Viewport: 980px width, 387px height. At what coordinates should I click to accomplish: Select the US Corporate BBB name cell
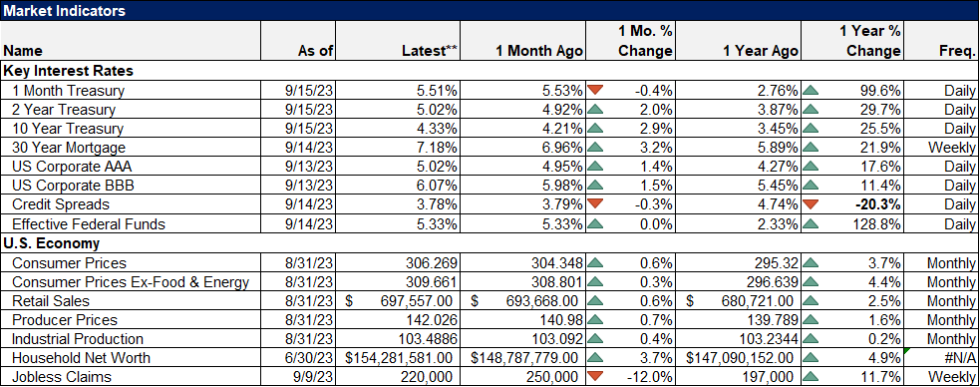130,186
